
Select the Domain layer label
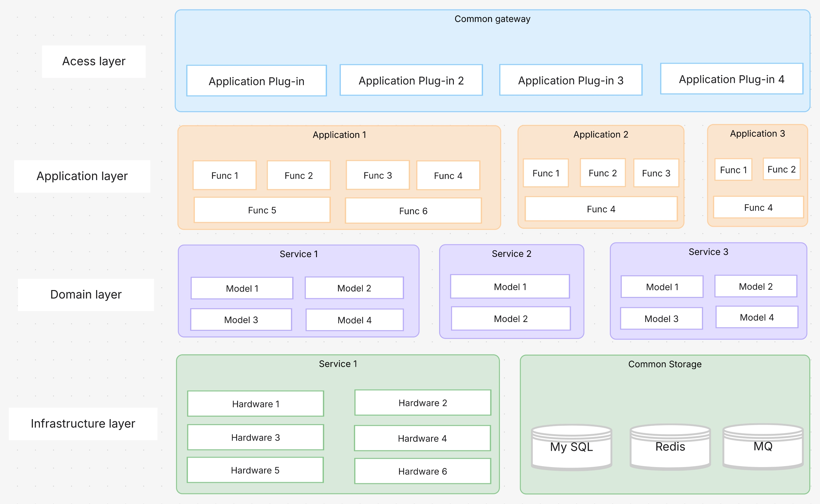pyautogui.click(x=86, y=294)
